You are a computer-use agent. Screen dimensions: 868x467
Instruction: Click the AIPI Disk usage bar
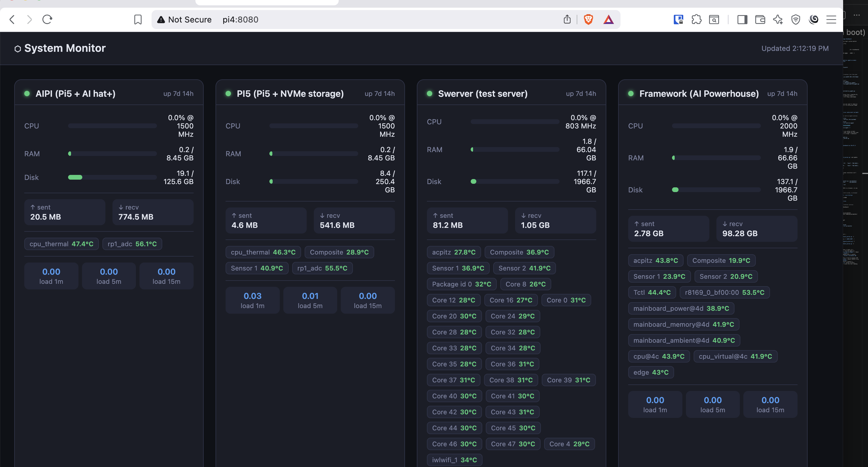click(x=112, y=177)
